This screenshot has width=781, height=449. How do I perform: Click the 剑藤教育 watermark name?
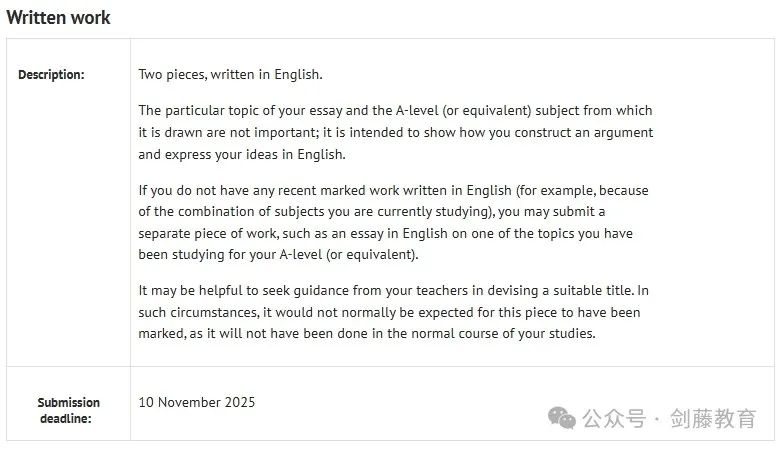[x=713, y=418]
